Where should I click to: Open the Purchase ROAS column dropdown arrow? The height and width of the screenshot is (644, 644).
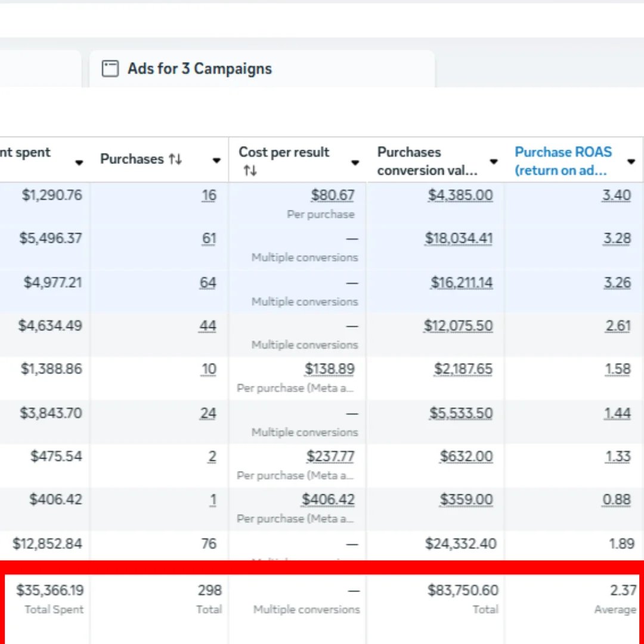pyautogui.click(x=631, y=162)
